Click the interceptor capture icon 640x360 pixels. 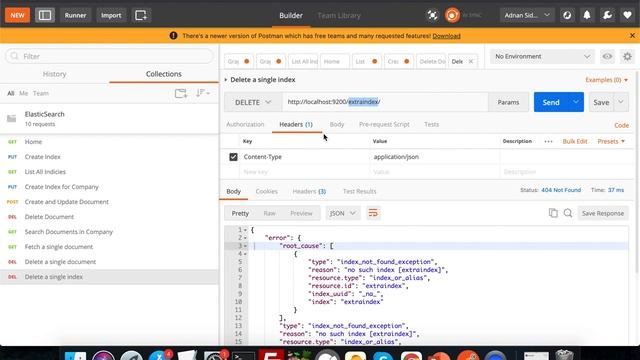(432, 16)
